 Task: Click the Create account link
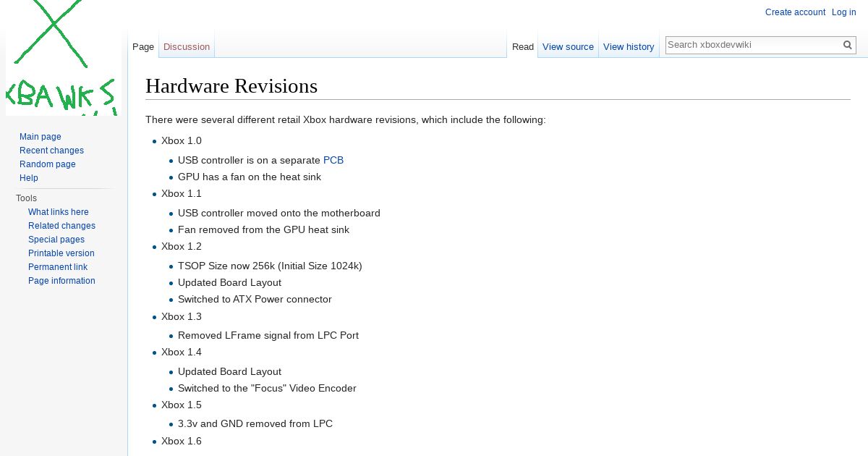click(x=795, y=12)
